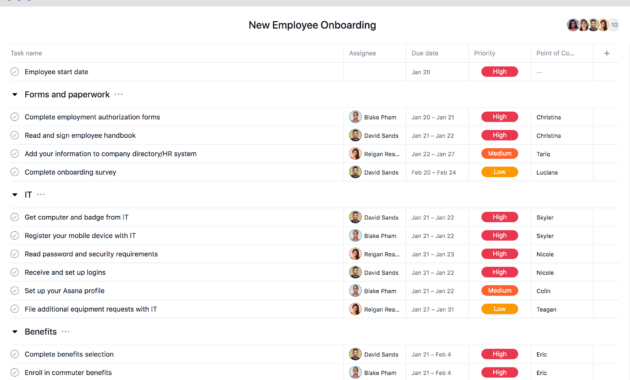Click David Sands avatar on benefits selection row
Image resolution: width=630 pixels, height=380 pixels.
tap(355, 354)
